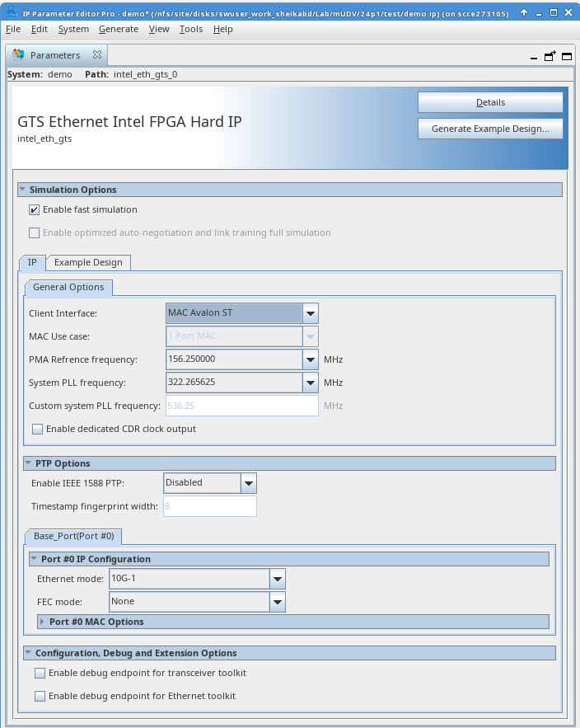The width and height of the screenshot is (580, 728).
Task: Collapse the PTP Options section
Action: pyautogui.click(x=28, y=463)
